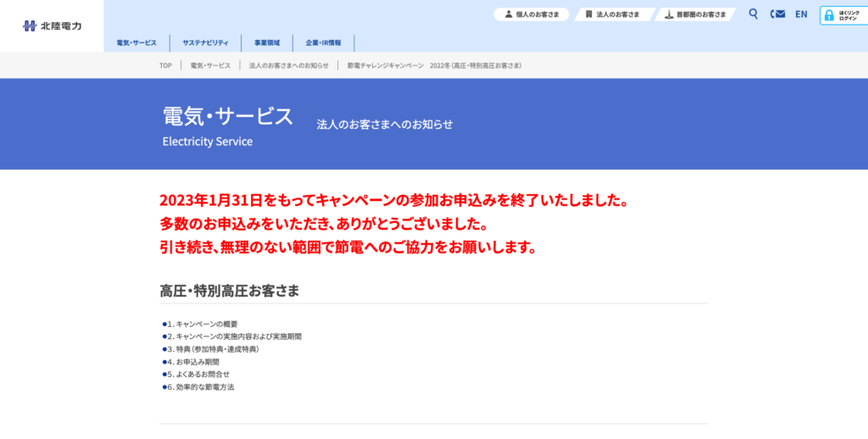
Task: Jump to 1. キャンペーンの概要 section
Action: click(x=202, y=324)
